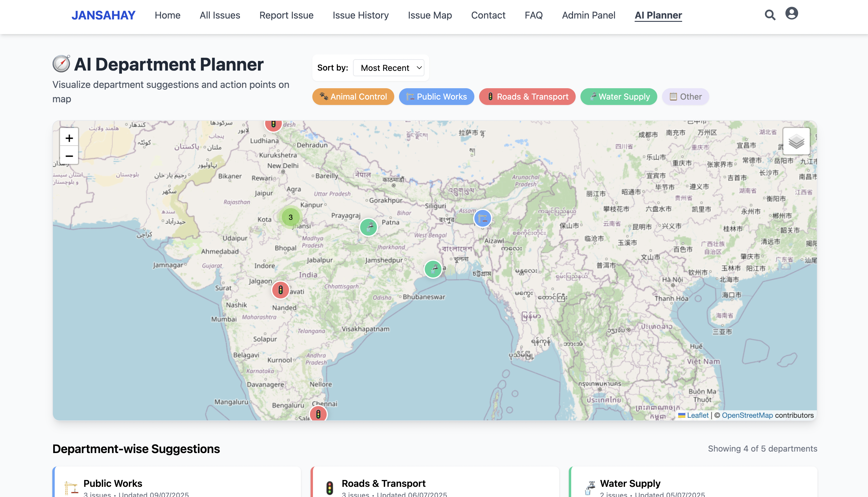Click the JANSAHAY logo link

click(103, 15)
